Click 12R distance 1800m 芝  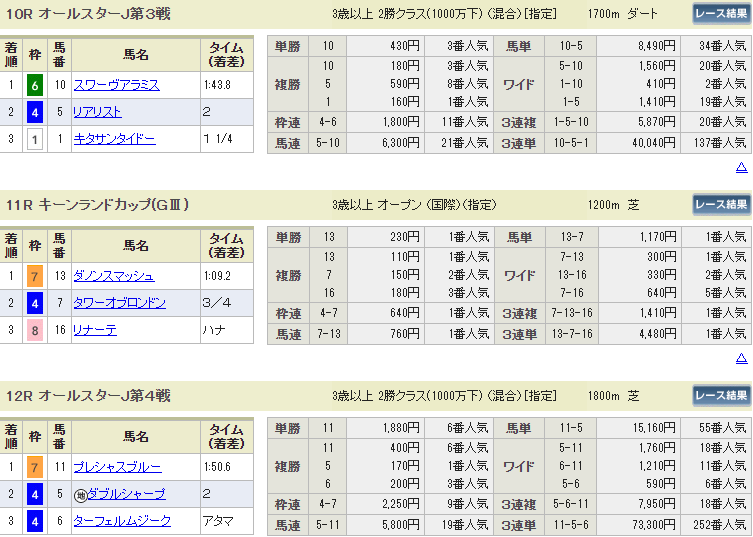click(x=613, y=396)
